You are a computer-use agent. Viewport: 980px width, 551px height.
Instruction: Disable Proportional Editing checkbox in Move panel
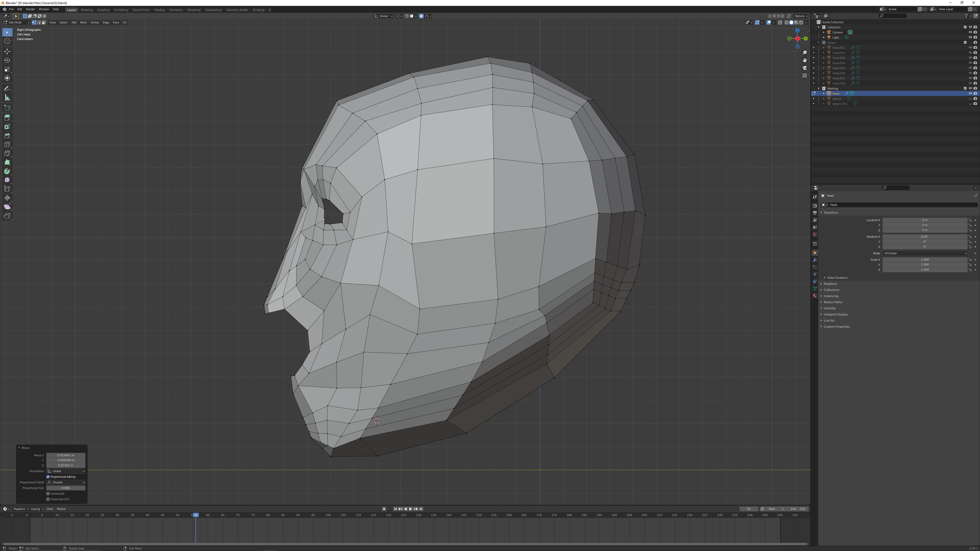(48, 477)
